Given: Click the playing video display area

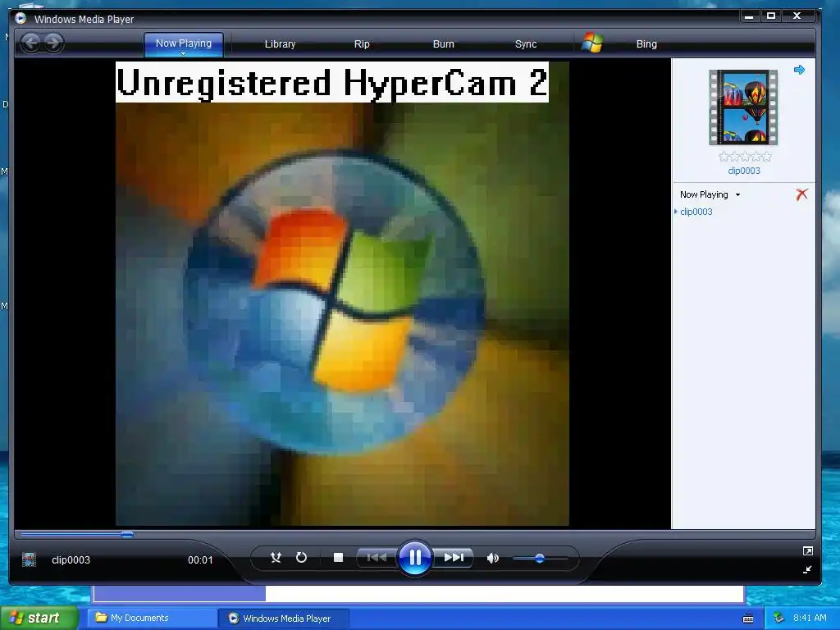Looking at the screenshot, I should tap(342, 294).
